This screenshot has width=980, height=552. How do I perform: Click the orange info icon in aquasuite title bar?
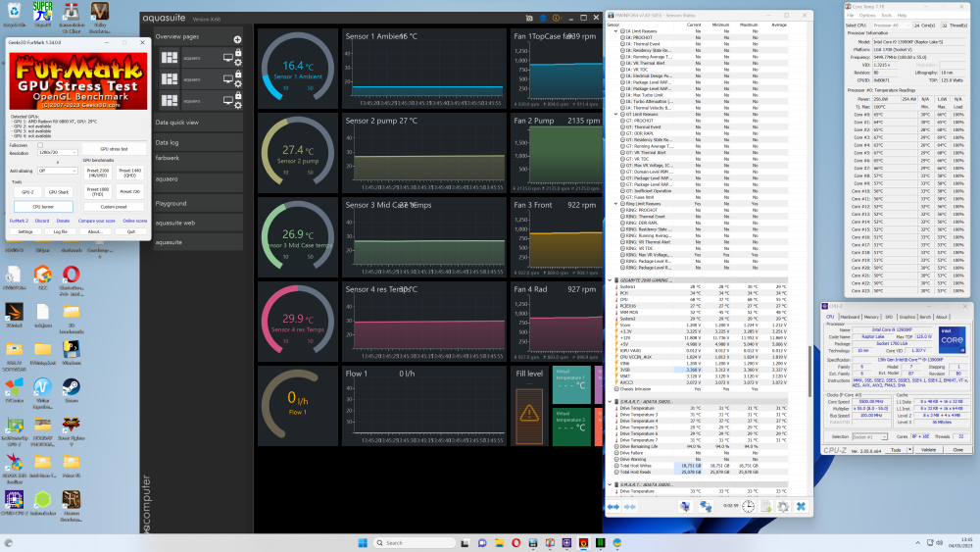pyautogui.click(x=556, y=18)
